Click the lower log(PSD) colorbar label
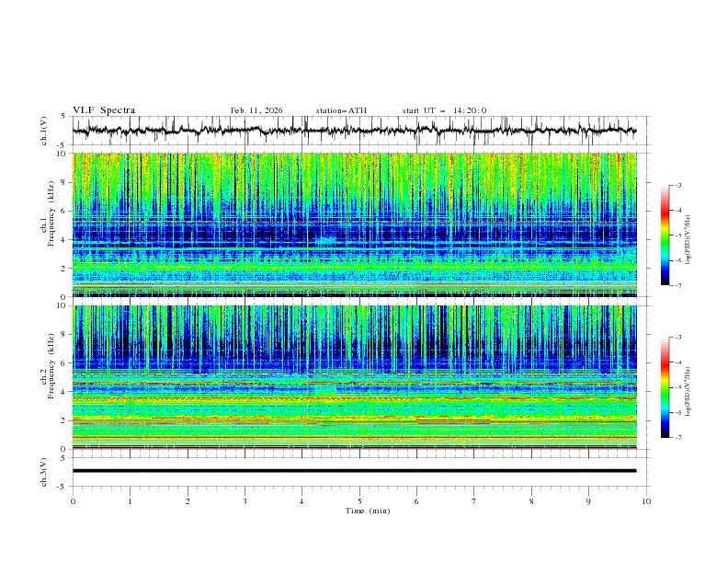Viewport: 728px width, 563px height. (688, 391)
